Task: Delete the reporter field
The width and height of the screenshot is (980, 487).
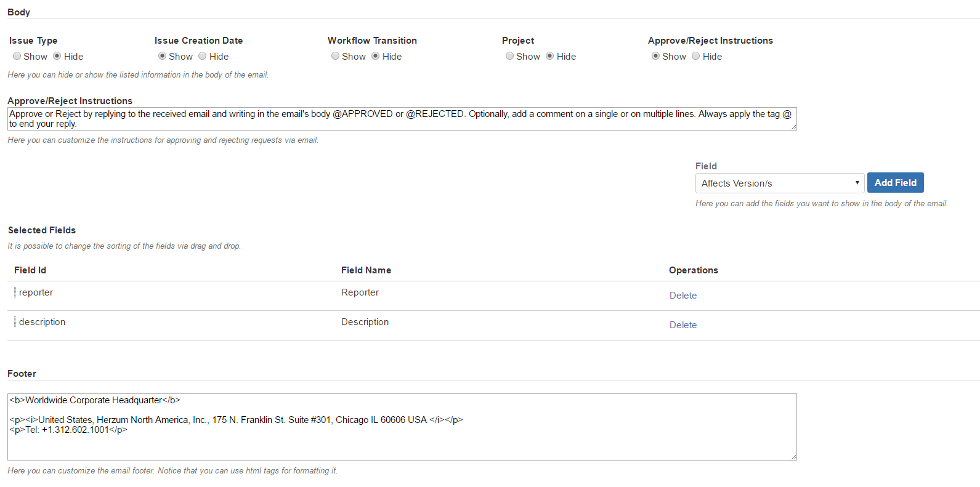Action: (682, 296)
